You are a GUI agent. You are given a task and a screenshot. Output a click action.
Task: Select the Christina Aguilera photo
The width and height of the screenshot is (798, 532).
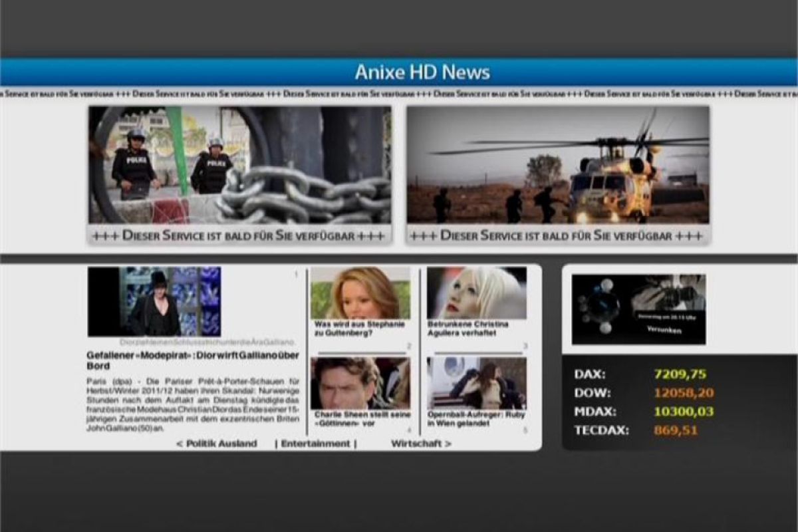pos(476,293)
